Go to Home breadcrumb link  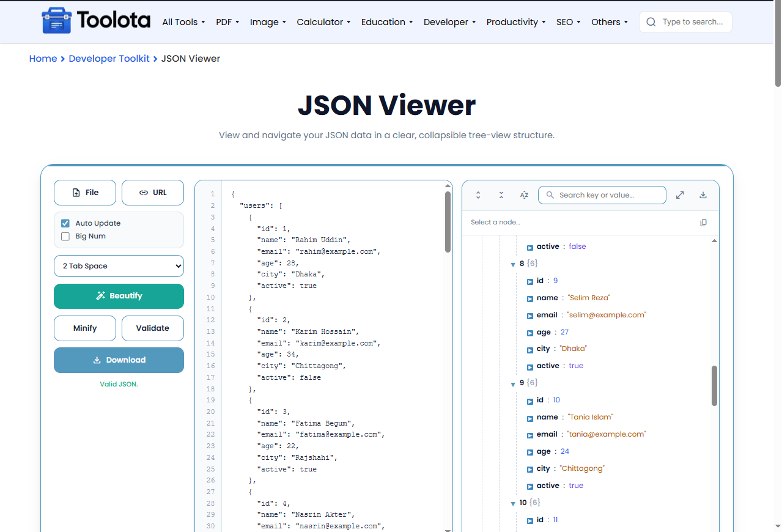pyautogui.click(x=43, y=59)
